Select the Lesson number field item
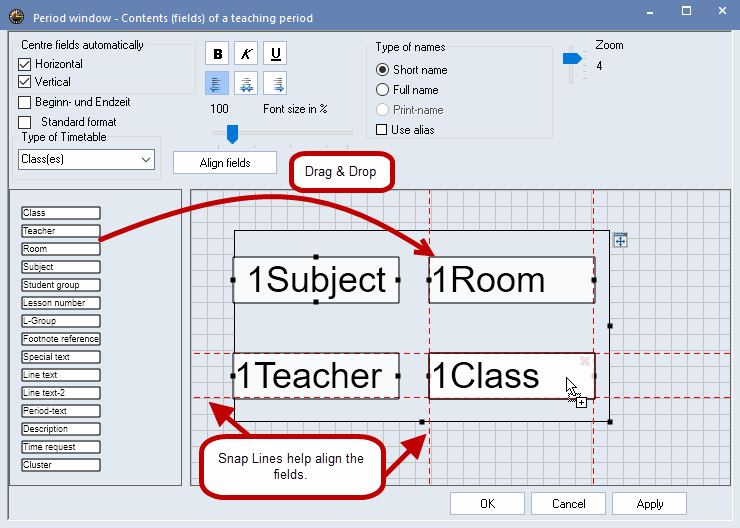 61,303
